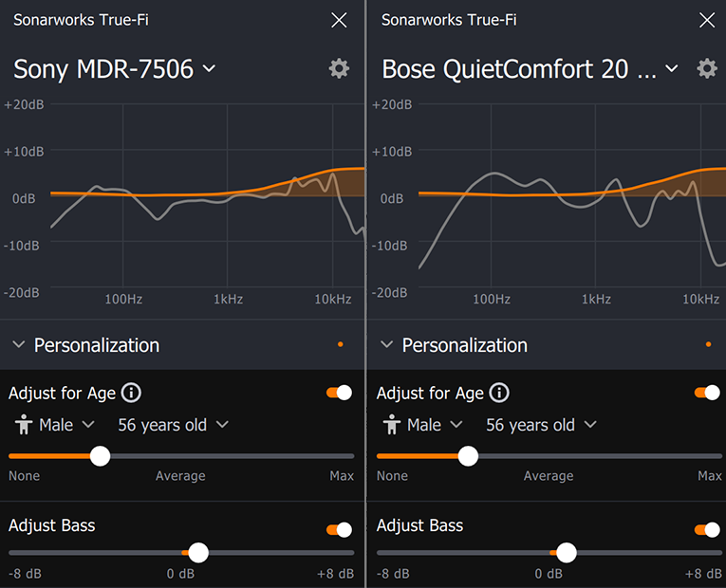The height and width of the screenshot is (588, 726).
Task: Turn off Adjust Bass in Bose panel
Action: click(x=707, y=530)
